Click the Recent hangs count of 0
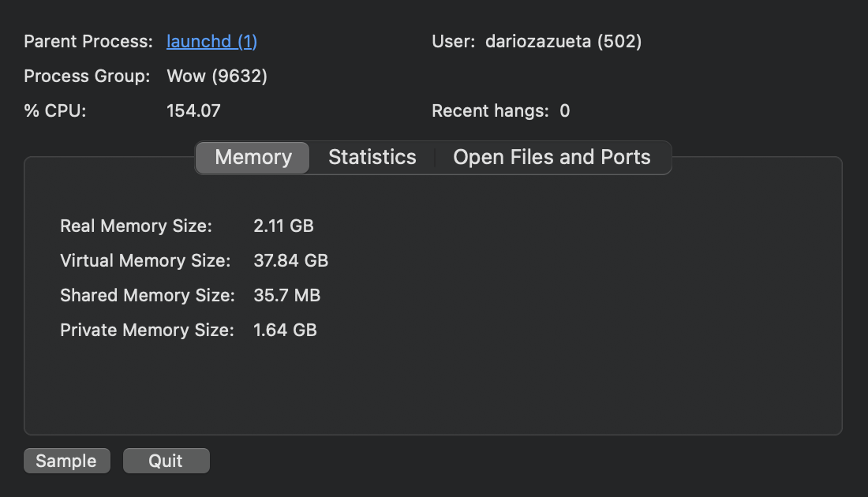The width and height of the screenshot is (868, 497). tap(565, 111)
